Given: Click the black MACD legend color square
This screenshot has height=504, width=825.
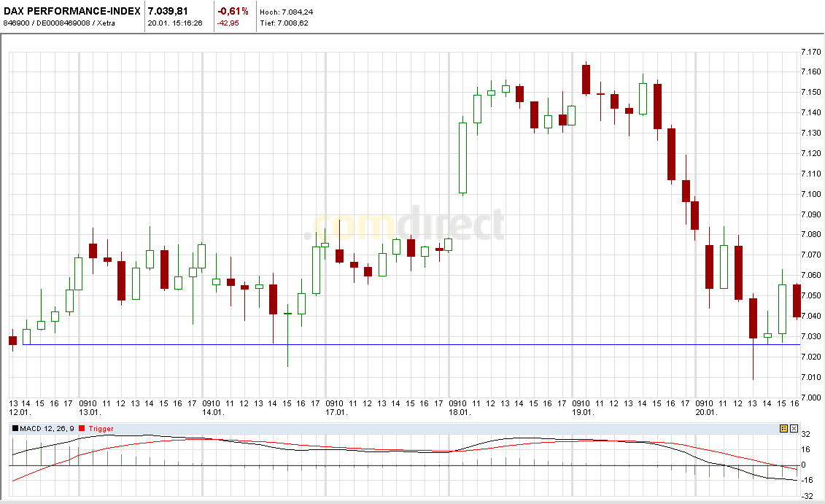Looking at the screenshot, I should pos(15,428).
